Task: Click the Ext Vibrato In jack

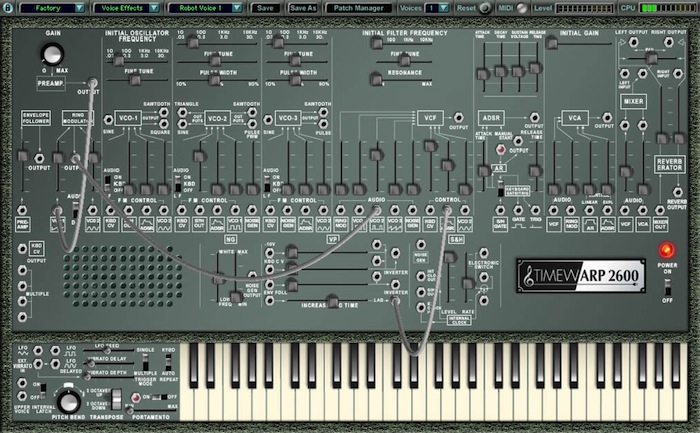Action: [x=38, y=364]
